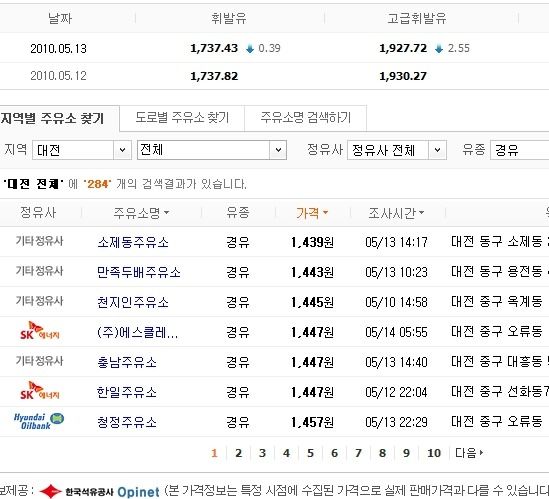Sort results by 주유소명 column

pyautogui.click(x=141, y=213)
